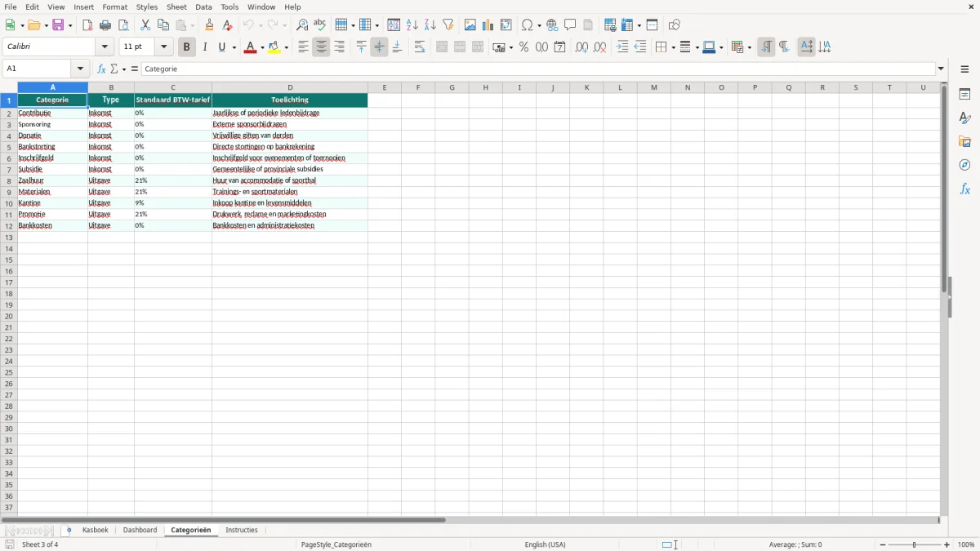
Task: Select row 8 header
Action: click(x=8, y=181)
